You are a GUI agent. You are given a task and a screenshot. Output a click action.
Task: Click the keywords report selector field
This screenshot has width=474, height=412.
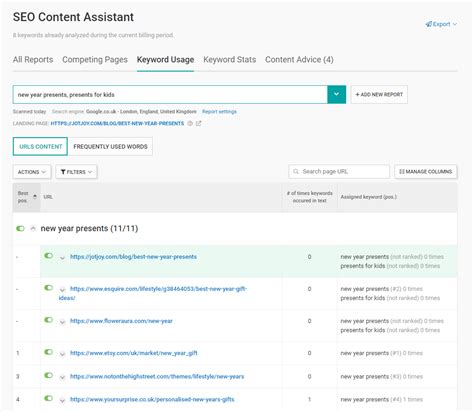pos(170,95)
